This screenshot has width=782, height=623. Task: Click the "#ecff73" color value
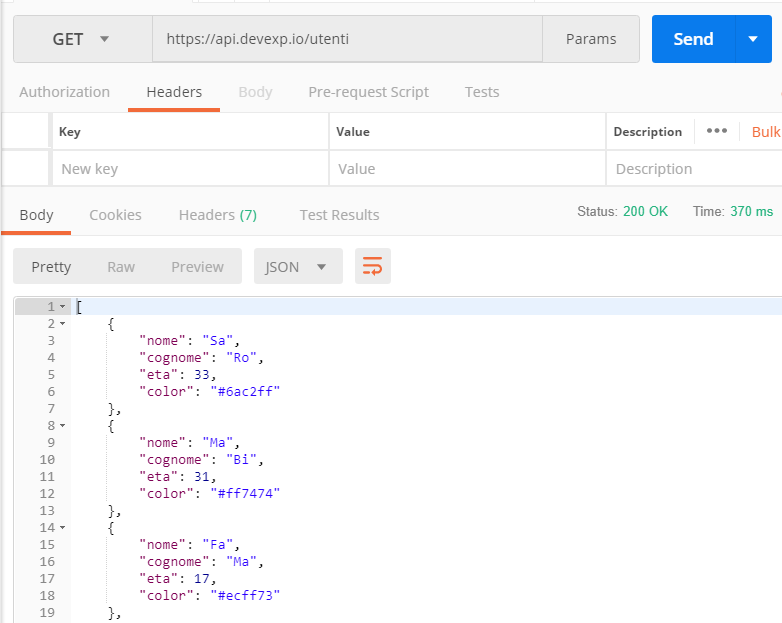click(245, 595)
